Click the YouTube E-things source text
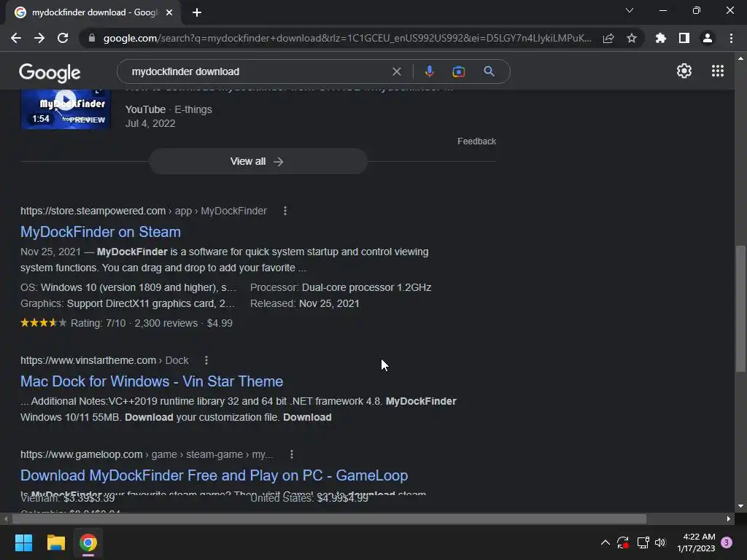 [x=169, y=109]
